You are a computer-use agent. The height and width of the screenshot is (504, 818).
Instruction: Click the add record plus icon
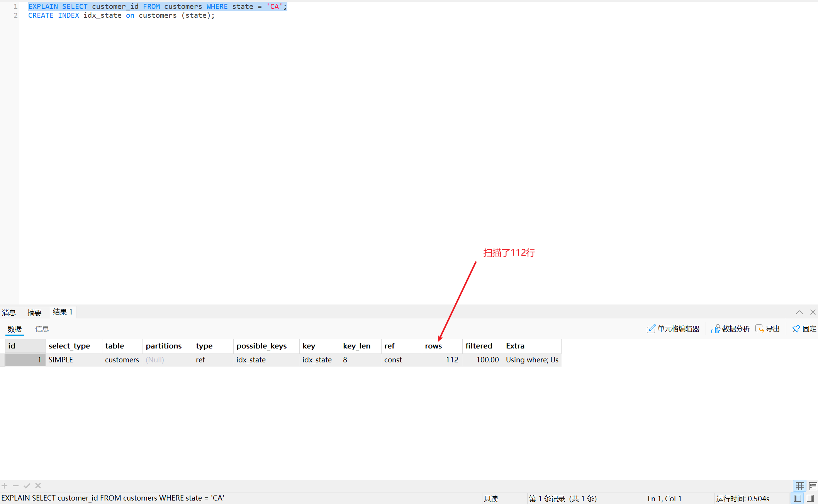(5, 486)
